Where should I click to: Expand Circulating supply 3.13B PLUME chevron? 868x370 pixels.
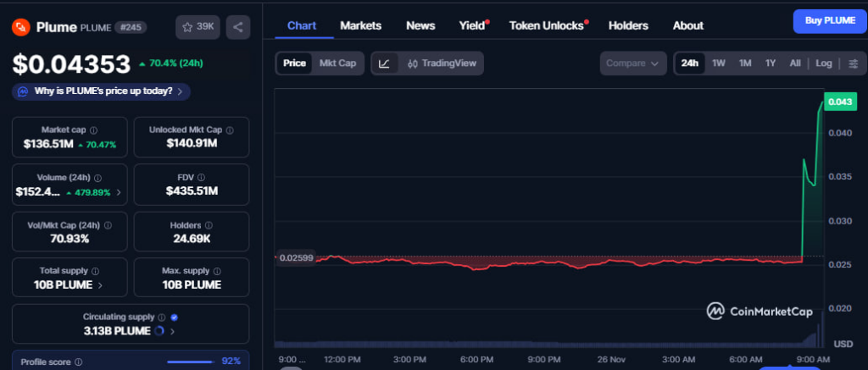(x=172, y=331)
